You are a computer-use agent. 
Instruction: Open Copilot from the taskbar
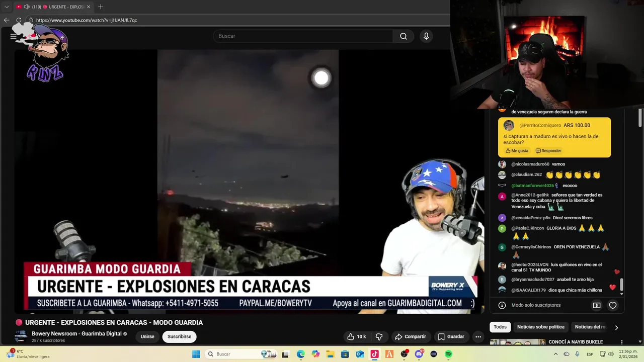(315, 354)
